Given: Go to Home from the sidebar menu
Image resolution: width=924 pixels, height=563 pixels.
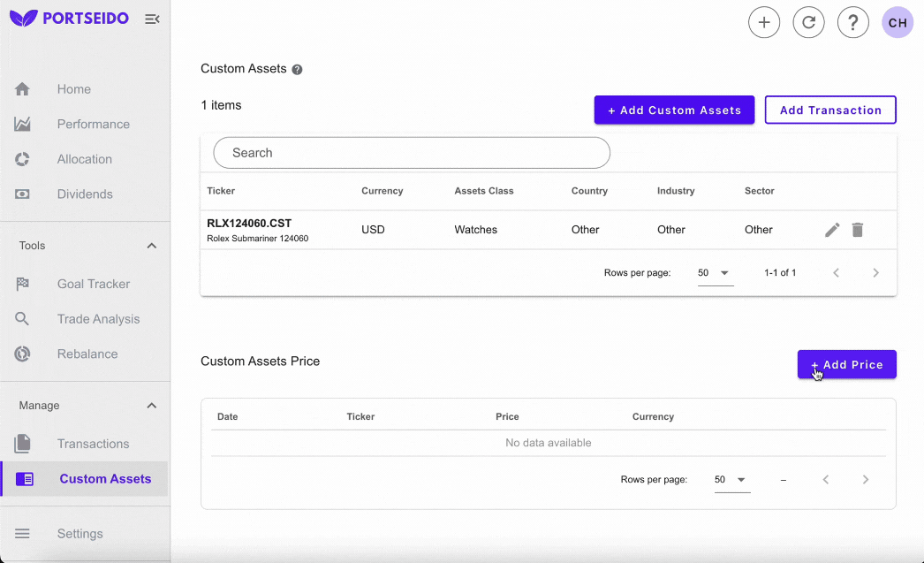Looking at the screenshot, I should (x=73, y=89).
